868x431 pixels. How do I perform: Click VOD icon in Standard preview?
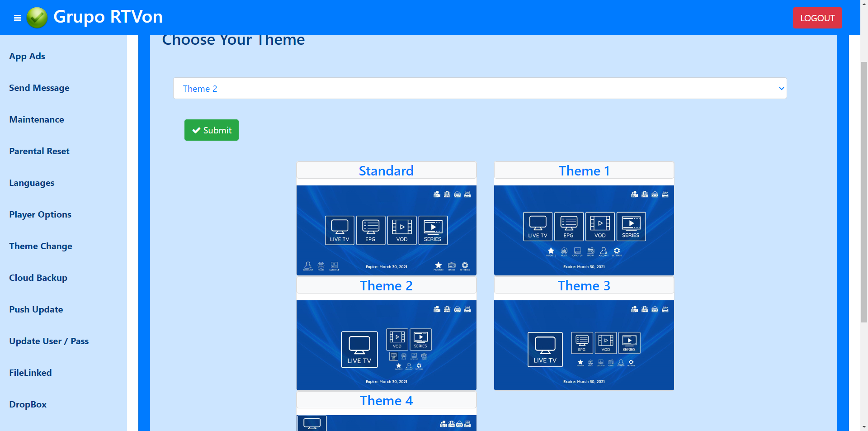(x=402, y=230)
